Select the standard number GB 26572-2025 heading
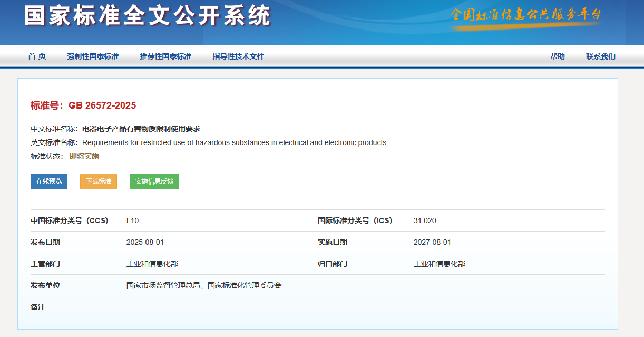The width and height of the screenshot is (644, 337). (83, 105)
